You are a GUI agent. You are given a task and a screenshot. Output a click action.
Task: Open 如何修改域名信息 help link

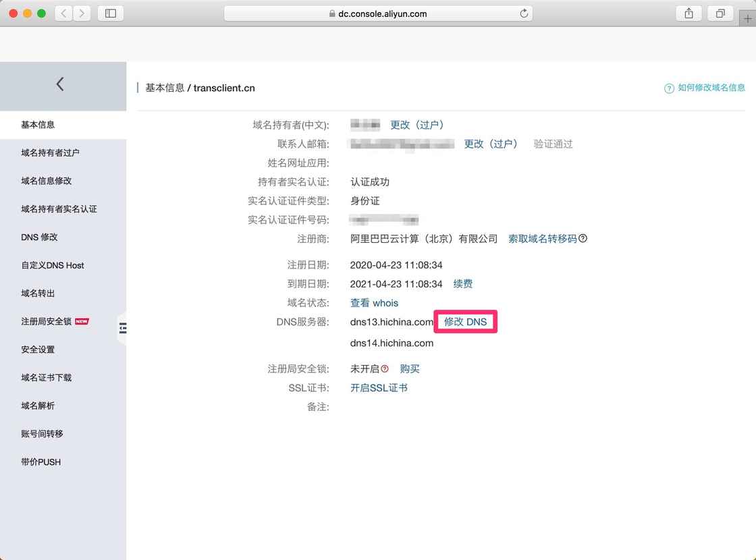[x=711, y=88]
